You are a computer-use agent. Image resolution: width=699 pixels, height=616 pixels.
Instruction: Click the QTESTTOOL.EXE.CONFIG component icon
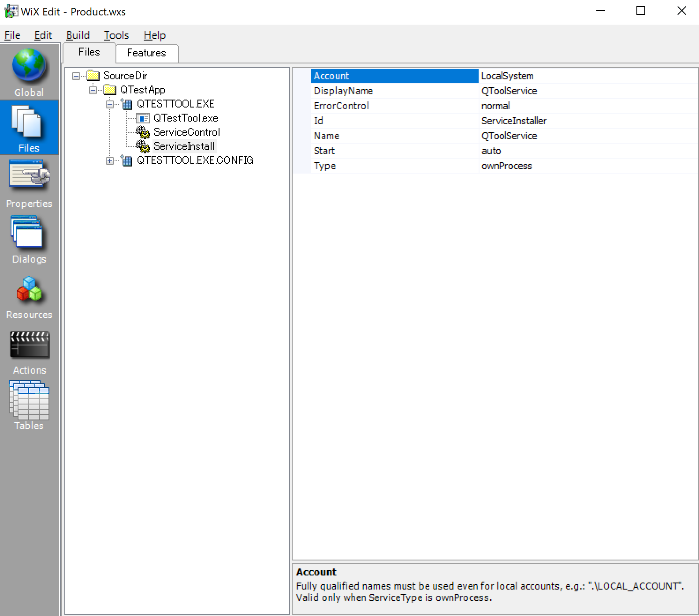click(126, 160)
